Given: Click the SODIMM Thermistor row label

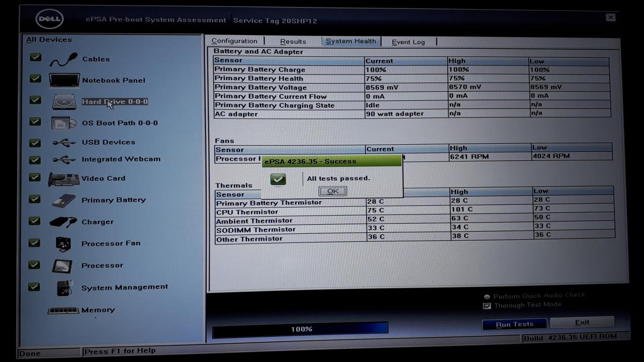Looking at the screenshot, I should 256,230.
